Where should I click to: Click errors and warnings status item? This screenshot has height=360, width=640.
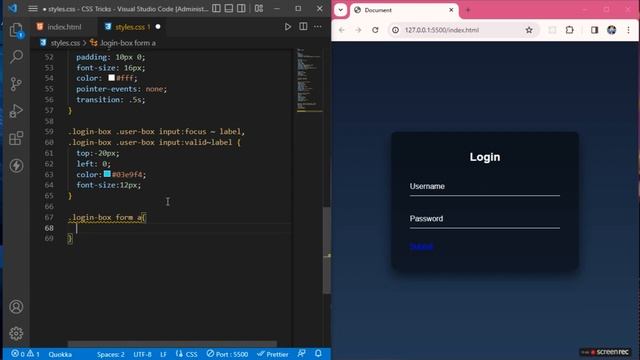pyautogui.click(x=25, y=354)
